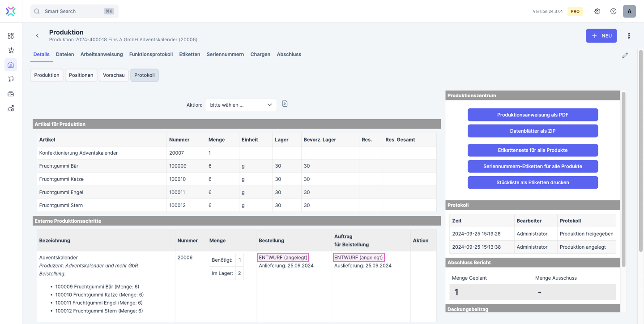Click the settings gear icon

597,11
